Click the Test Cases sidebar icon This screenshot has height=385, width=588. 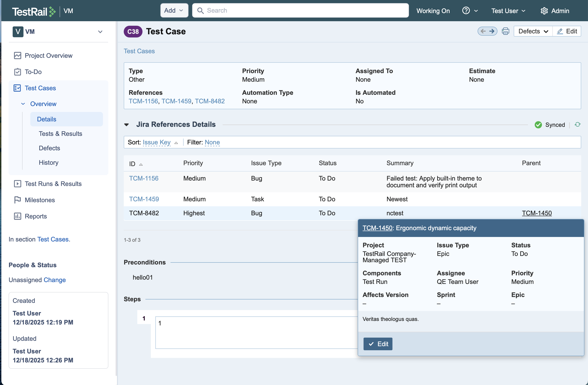coord(17,88)
